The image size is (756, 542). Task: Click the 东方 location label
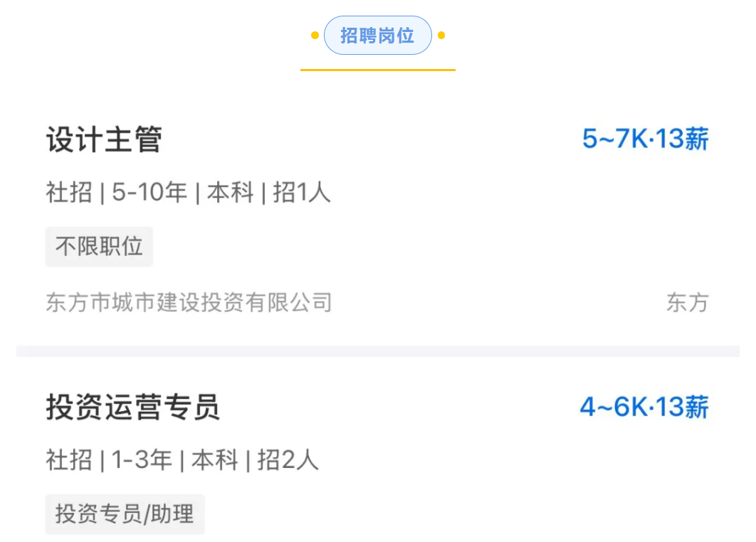click(x=687, y=302)
